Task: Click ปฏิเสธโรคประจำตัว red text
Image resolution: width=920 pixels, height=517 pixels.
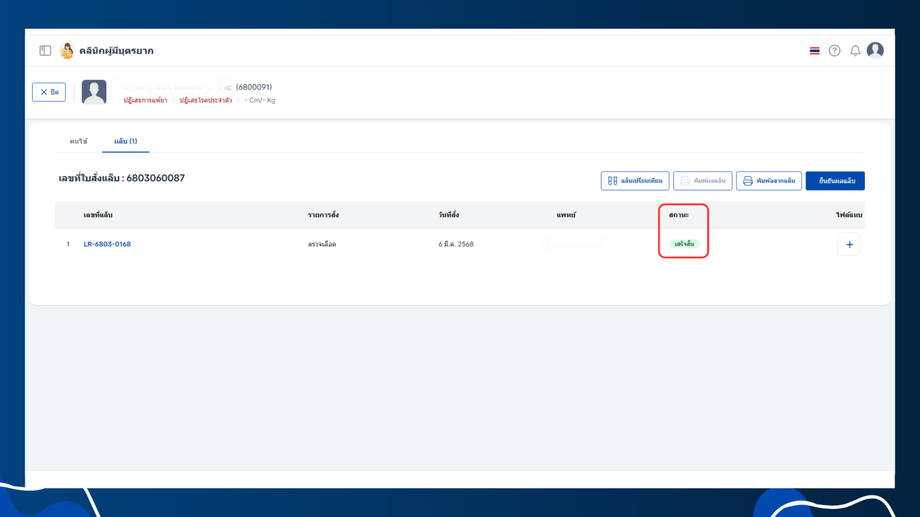Action: pos(205,100)
